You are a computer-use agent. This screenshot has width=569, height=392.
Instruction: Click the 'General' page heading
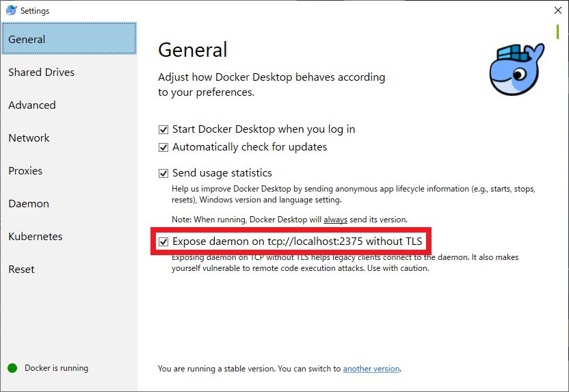point(193,50)
